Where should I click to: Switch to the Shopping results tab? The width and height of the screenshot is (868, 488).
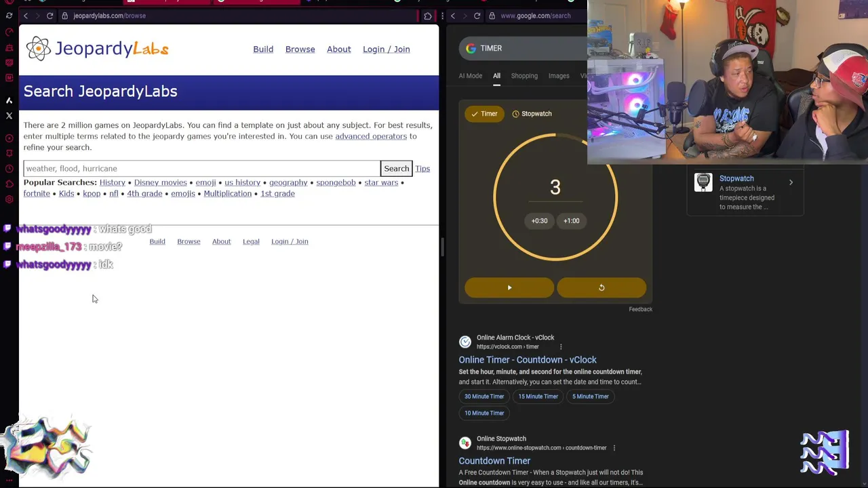coord(524,76)
